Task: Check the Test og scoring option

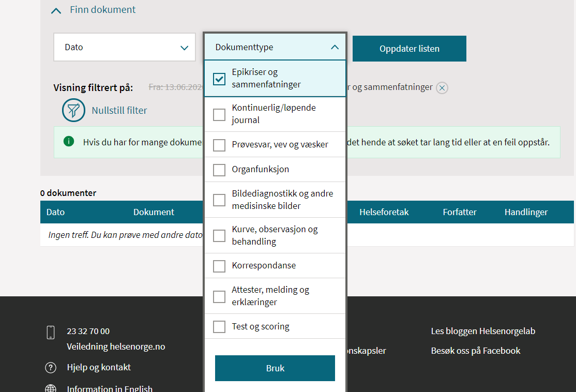Action: coord(219,327)
